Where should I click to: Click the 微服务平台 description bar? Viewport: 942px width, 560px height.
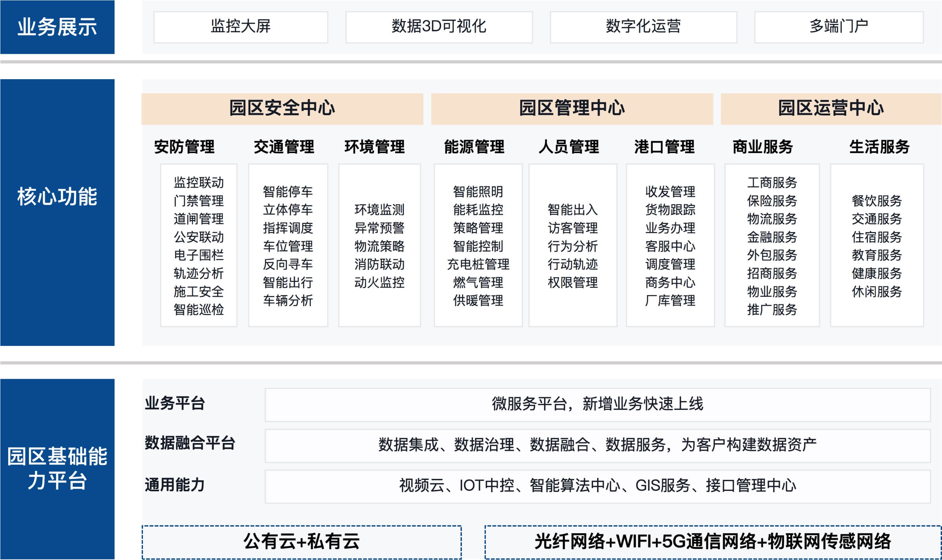pos(597,405)
